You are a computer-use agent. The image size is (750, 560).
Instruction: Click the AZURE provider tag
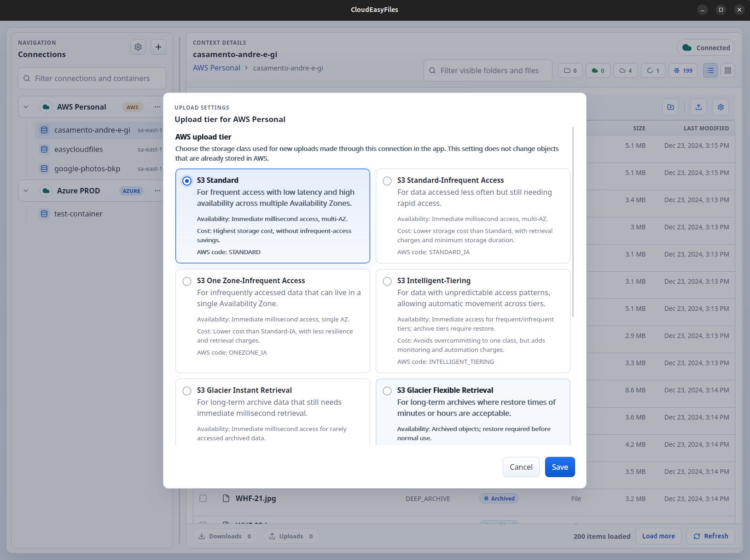tap(131, 191)
